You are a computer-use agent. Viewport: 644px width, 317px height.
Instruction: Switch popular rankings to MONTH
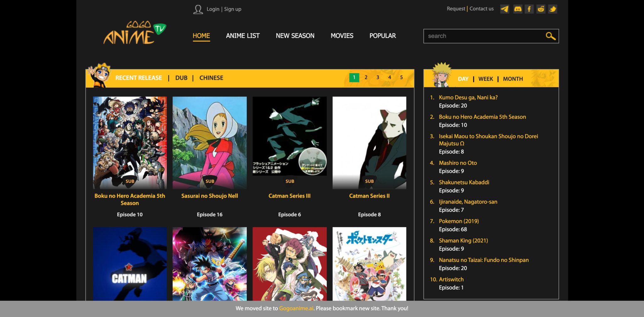click(513, 79)
